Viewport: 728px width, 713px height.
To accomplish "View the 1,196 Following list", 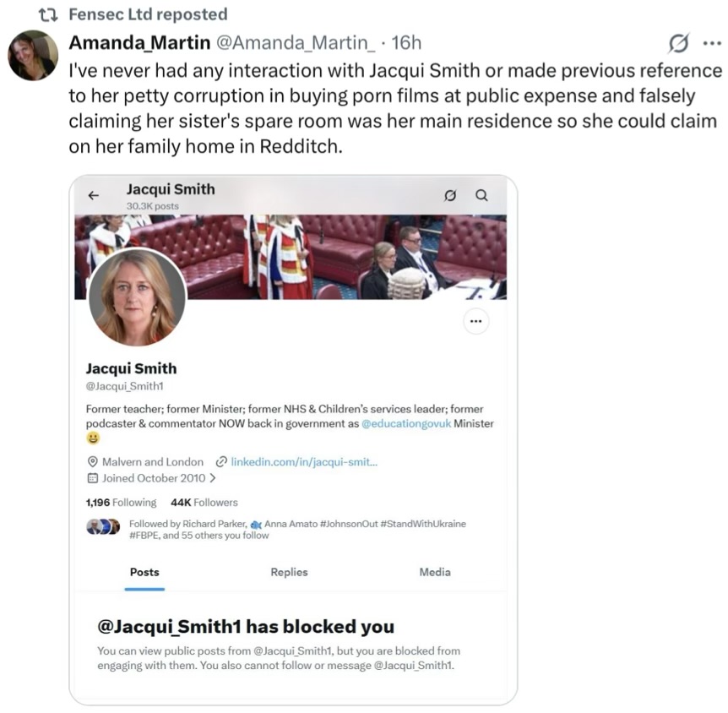I will pyautogui.click(x=122, y=503).
